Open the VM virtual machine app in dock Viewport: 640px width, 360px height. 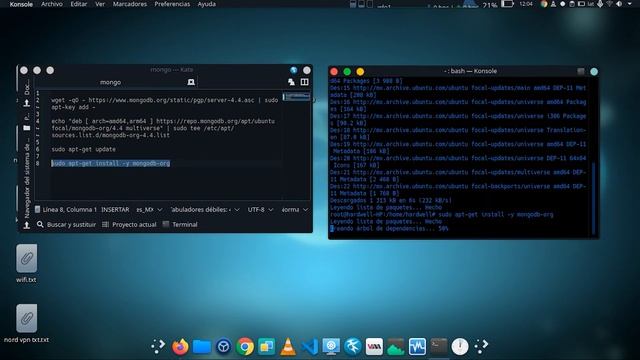click(x=374, y=347)
